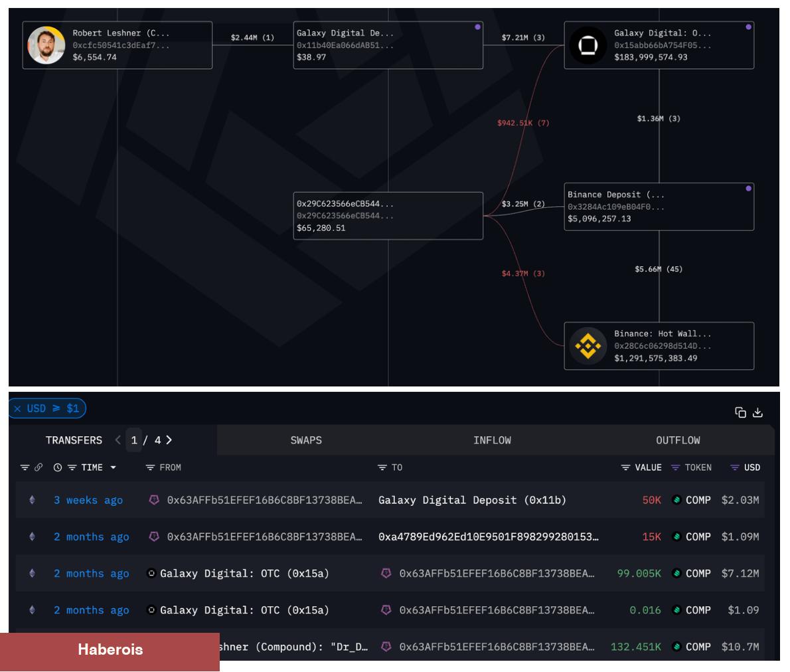Image resolution: width=790 pixels, height=672 pixels.
Task: Click the copy icon above the table
Action: (740, 412)
